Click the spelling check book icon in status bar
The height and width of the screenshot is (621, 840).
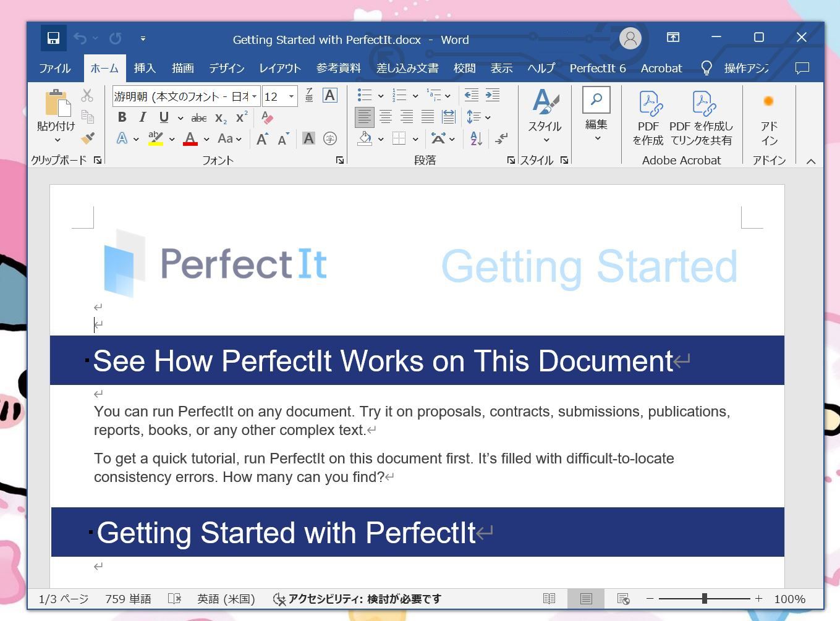click(x=175, y=599)
